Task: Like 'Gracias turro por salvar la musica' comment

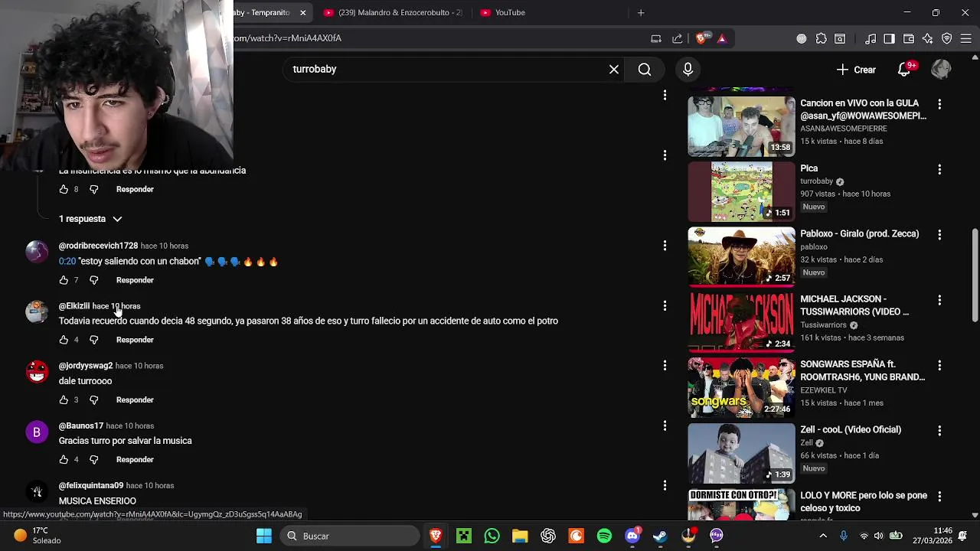Action: click(x=64, y=459)
